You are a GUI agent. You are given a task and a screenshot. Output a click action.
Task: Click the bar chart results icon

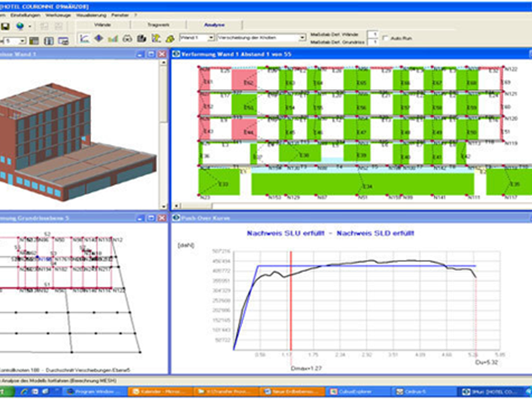113,39
